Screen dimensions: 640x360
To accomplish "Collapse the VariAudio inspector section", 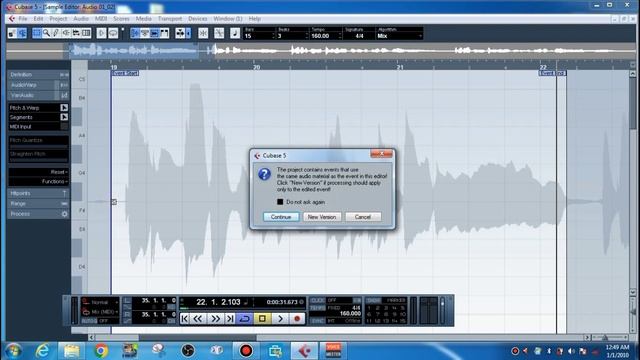I will click(x=38, y=95).
